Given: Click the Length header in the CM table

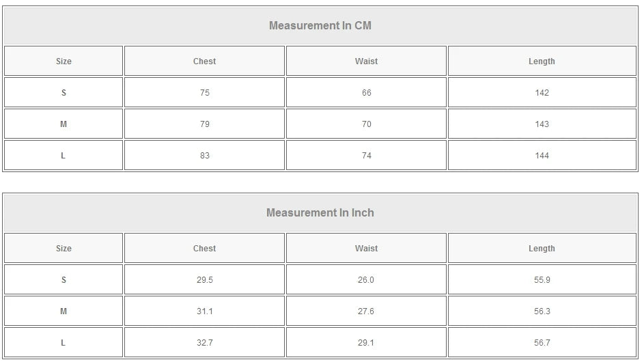Looking at the screenshot, I should click(542, 61).
